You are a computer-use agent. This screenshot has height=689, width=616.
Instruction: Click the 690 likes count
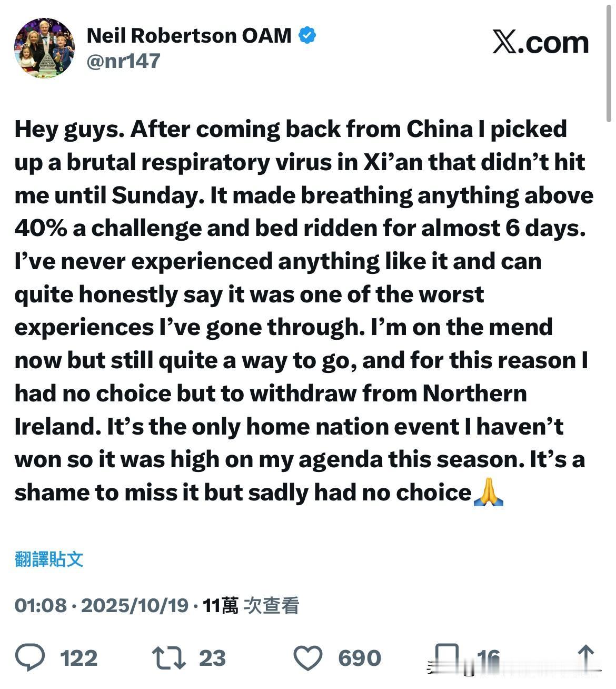pos(359,658)
